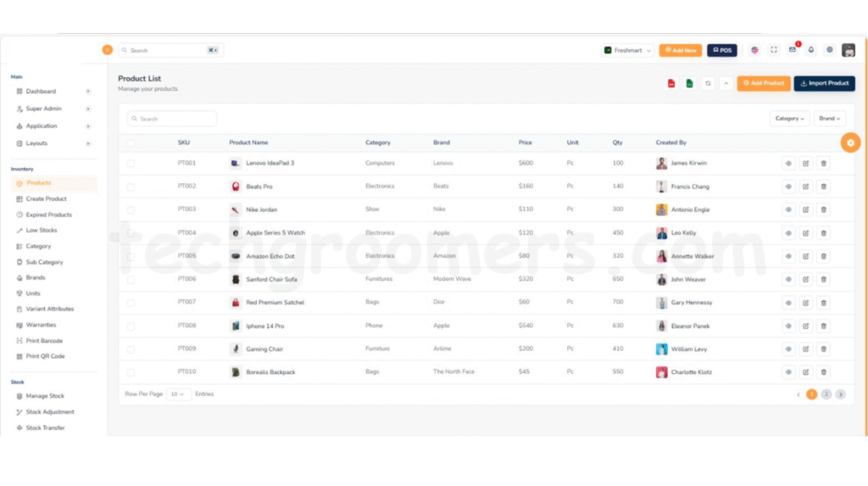The image size is (868, 486).
Task: Select all products header checkbox
Action: coord(131,143)
